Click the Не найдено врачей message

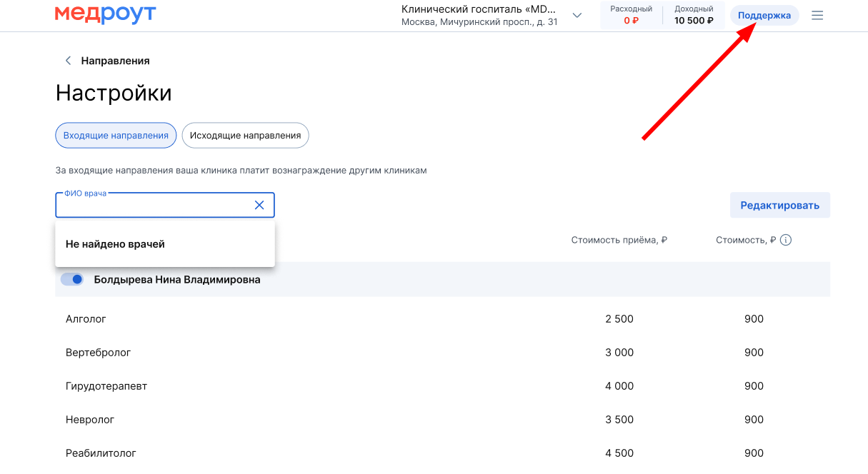(115, 244)
